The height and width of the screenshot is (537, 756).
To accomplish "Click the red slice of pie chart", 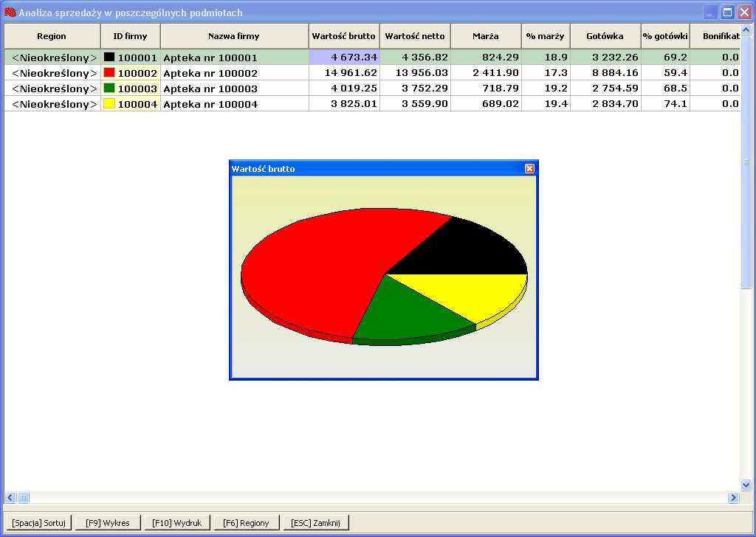I will 310,273.
